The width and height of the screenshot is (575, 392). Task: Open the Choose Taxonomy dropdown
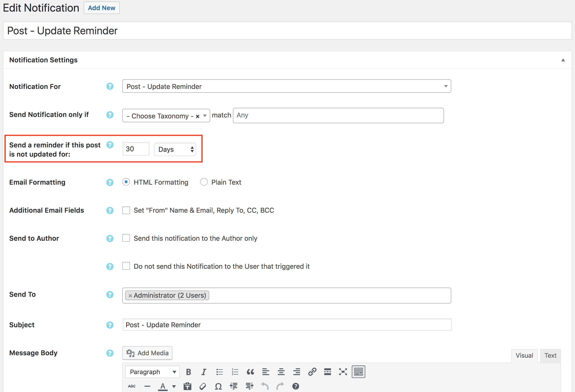click(x=205, y=115)
